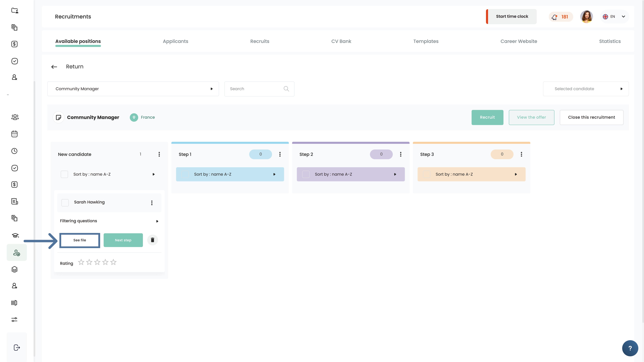
Task: Open the CV Bank tab
Action: 341,41
